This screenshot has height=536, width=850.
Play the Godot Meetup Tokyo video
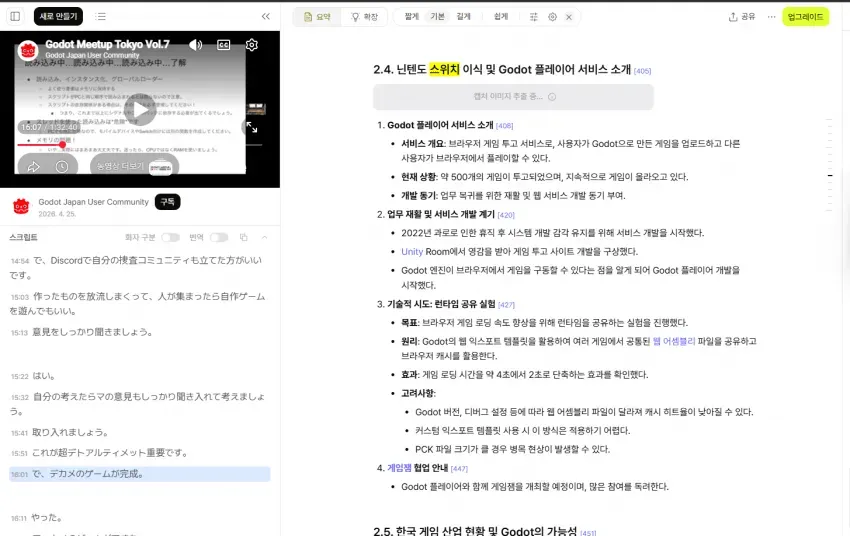click(141, 111)
